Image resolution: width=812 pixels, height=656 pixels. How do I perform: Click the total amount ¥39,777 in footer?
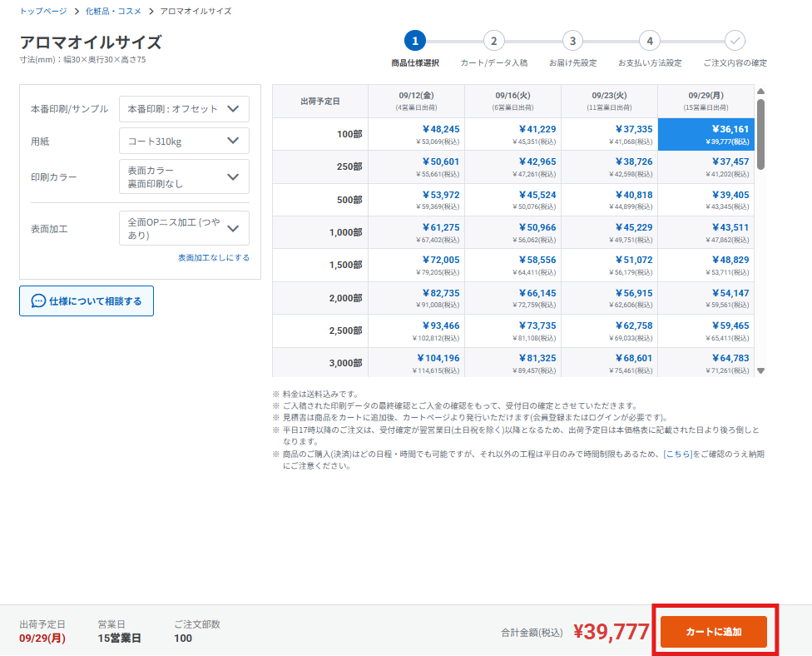pos(611,632)
